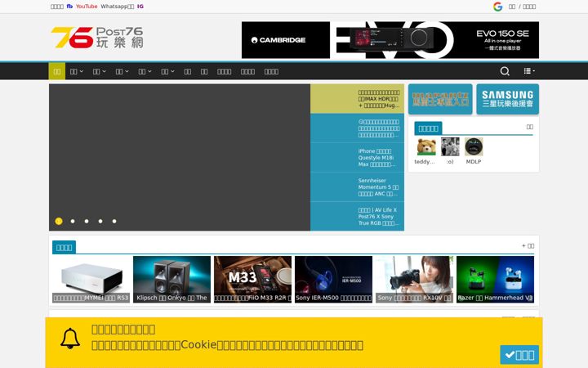Viewport: 588px width, 368px height.
Task: Open the search magnifier icon
Action: [x=505, y=71]
